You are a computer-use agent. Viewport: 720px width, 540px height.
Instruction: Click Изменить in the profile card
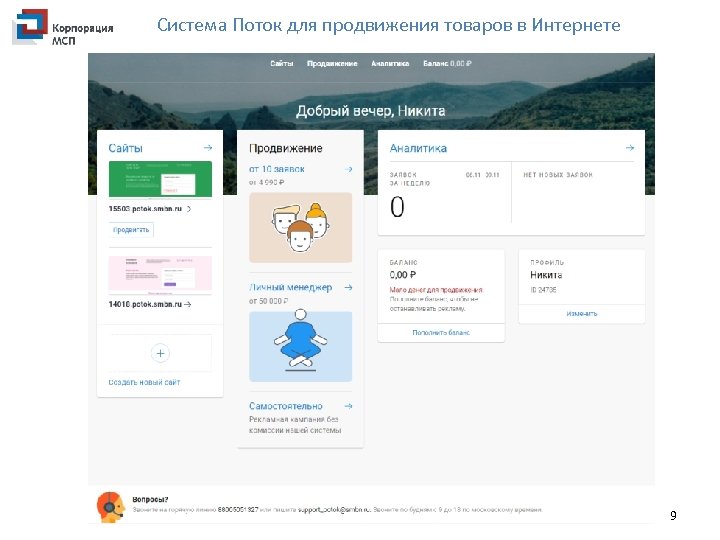[x=582, y=314]
